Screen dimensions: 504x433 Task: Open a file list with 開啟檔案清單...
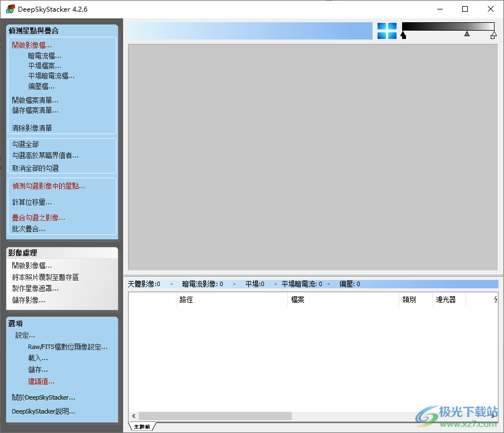click(35, 100)
